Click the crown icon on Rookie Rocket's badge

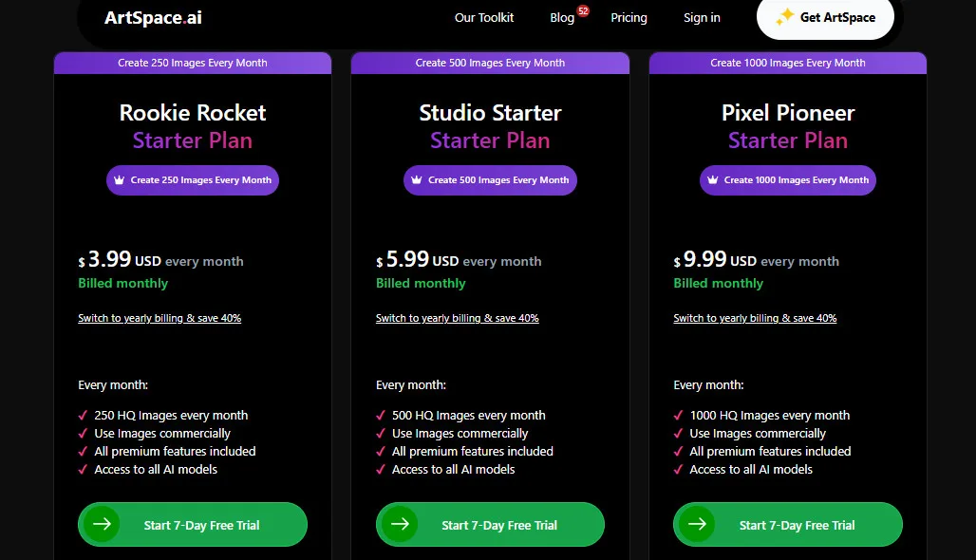pyautogui.click(x=121, y=180)
